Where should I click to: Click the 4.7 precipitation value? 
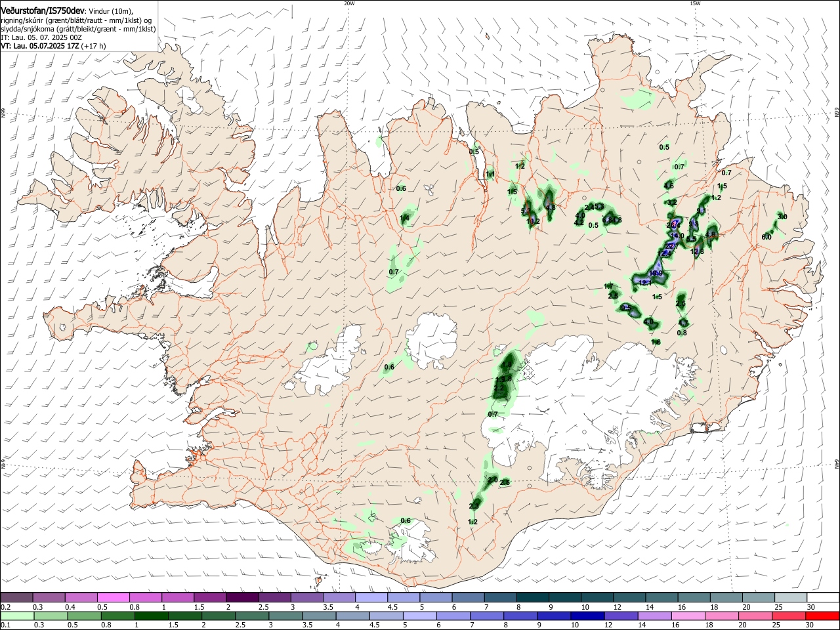tap(683, 323)
